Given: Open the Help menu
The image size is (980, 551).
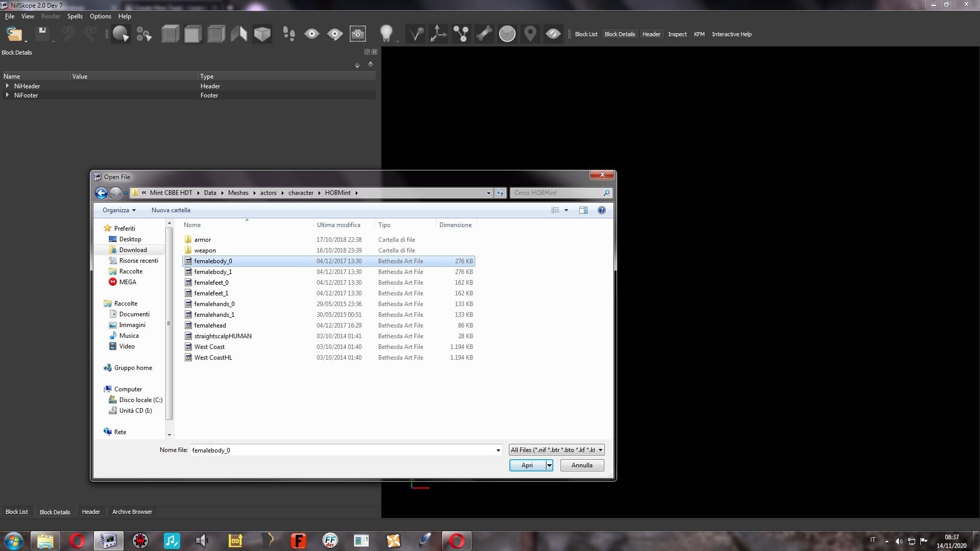Looking at the screenshot, I should tap(125, 16).
